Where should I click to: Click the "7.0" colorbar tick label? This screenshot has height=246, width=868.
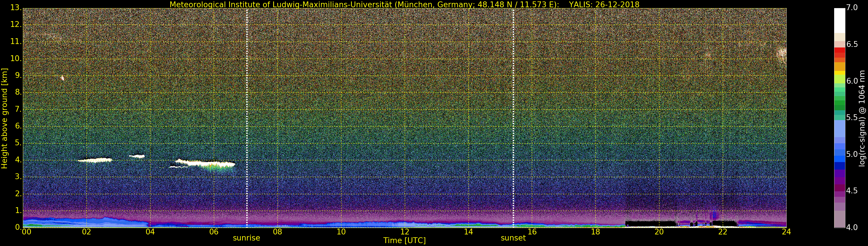click(x=852, y=8)
